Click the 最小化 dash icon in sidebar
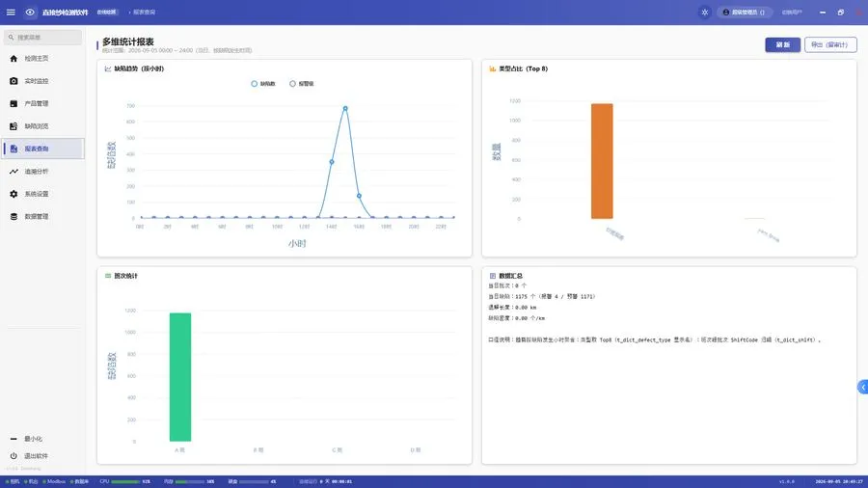 coord(14,439)
